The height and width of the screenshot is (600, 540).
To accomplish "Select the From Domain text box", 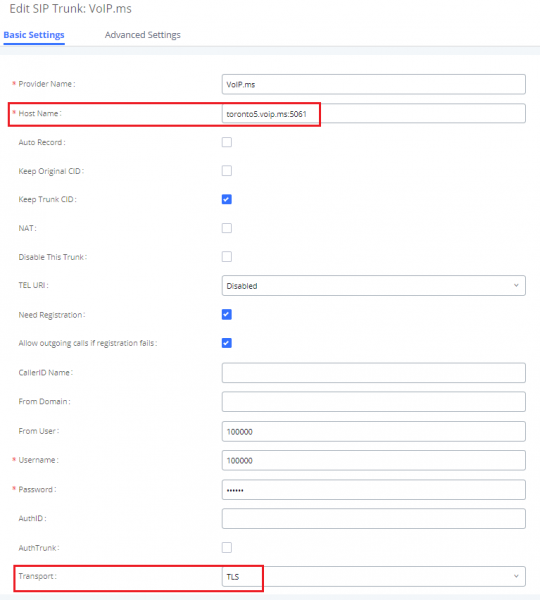I will click(x=374, y=402).
